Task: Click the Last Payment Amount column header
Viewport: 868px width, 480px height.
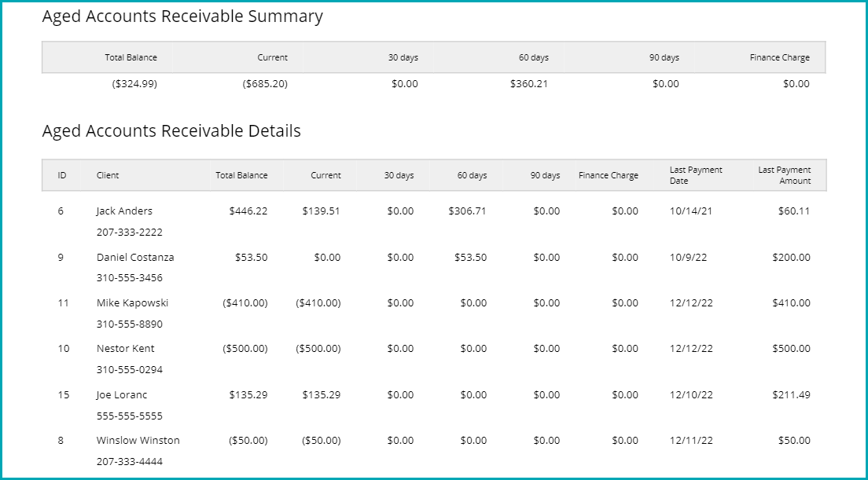Action: [784, 175]
